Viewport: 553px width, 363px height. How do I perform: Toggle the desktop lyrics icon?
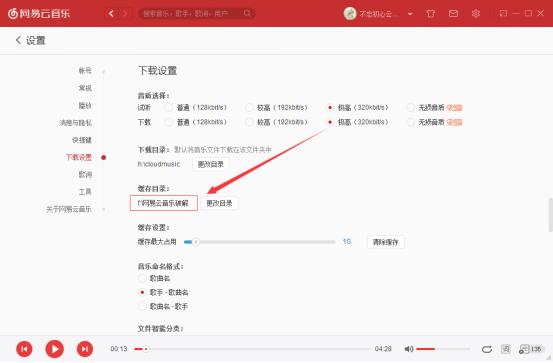(505, 349)
